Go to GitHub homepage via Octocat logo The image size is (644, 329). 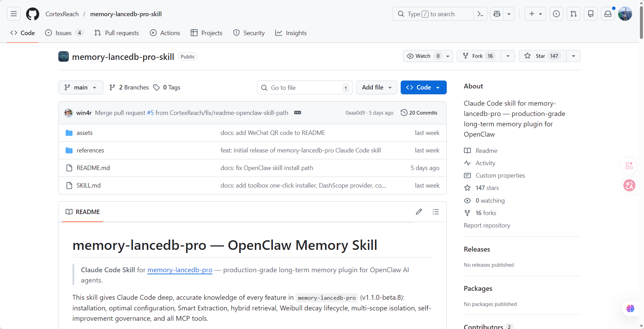pos(33,14)
